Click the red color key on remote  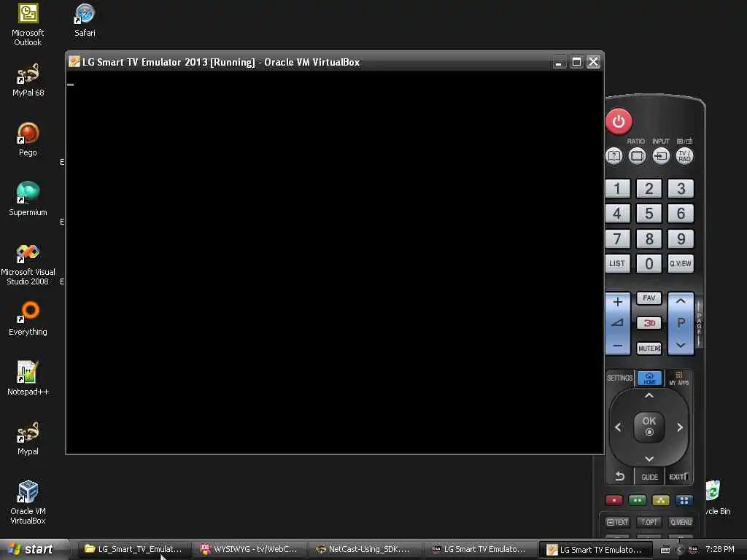click(614, 500)
